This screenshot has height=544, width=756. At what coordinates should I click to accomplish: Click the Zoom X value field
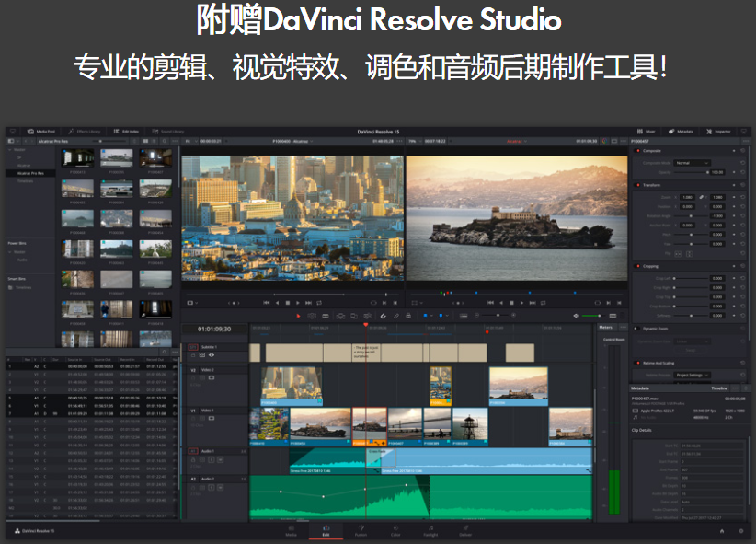(x=687, y=197)
